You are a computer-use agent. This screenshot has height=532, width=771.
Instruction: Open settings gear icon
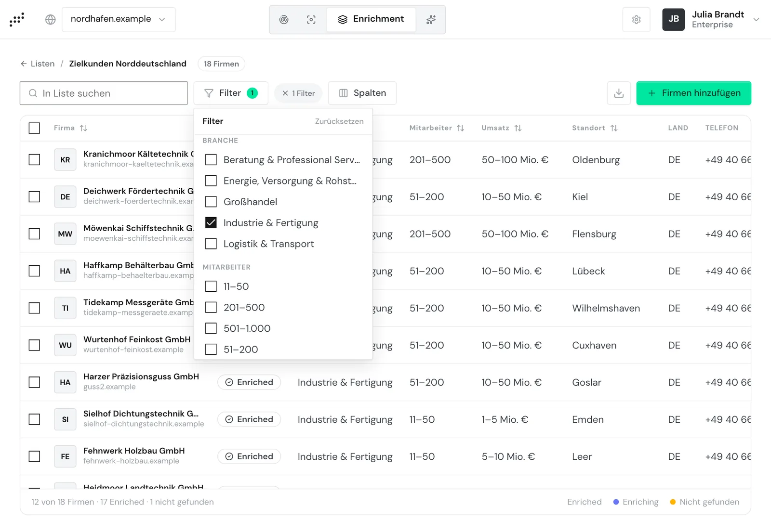[x=636, y=19]
